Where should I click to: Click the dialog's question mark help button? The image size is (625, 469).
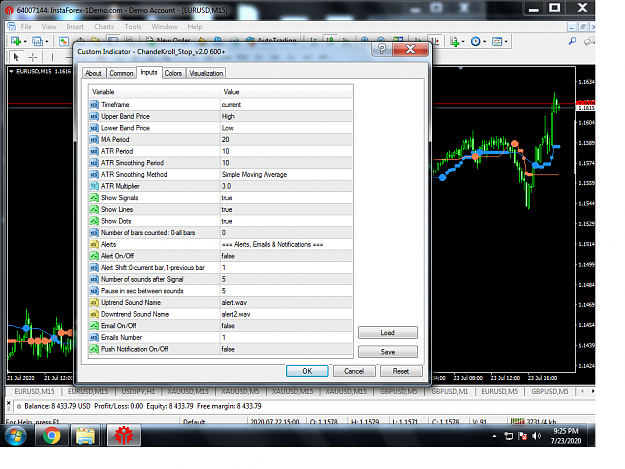tap(381, 49)
